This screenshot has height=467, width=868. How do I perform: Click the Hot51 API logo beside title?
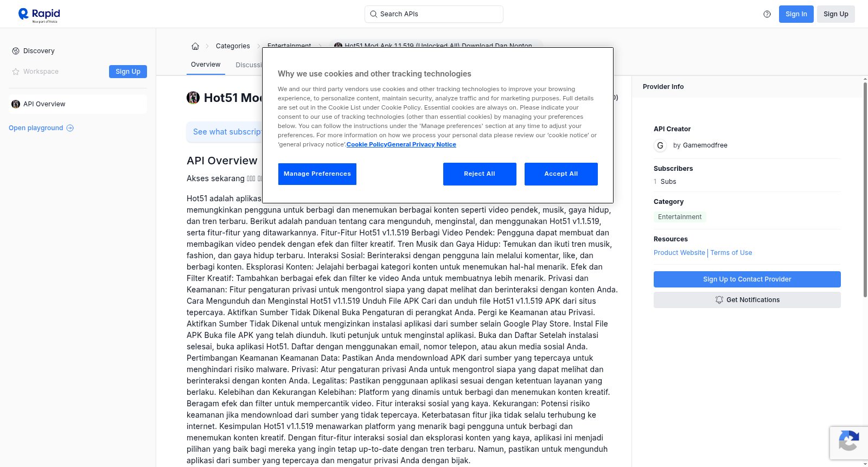tap(193, 98)
